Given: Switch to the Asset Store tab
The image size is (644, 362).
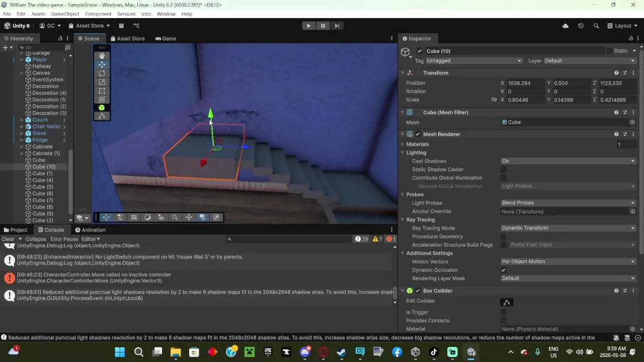Looking at the screenshot, I should coord(127,38).
